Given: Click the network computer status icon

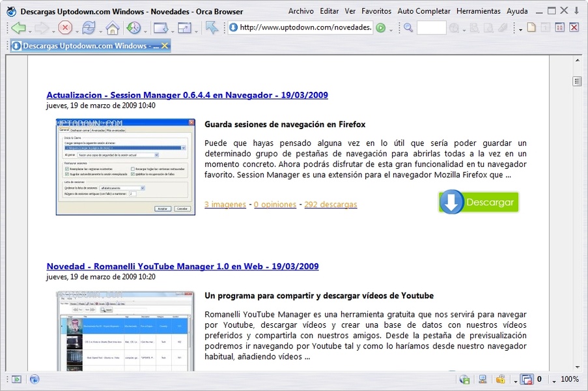Looking at the screenshot, I should coord(483,379).
